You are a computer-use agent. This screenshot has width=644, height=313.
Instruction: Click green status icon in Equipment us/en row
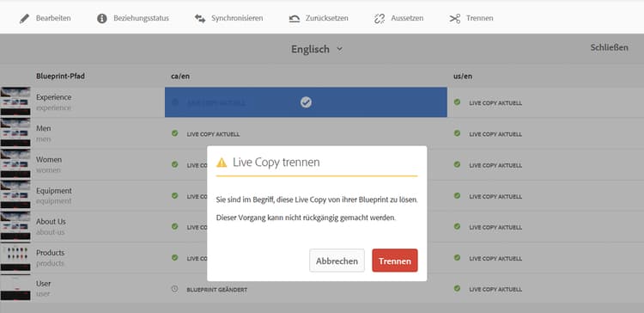(x=457, y=195)
